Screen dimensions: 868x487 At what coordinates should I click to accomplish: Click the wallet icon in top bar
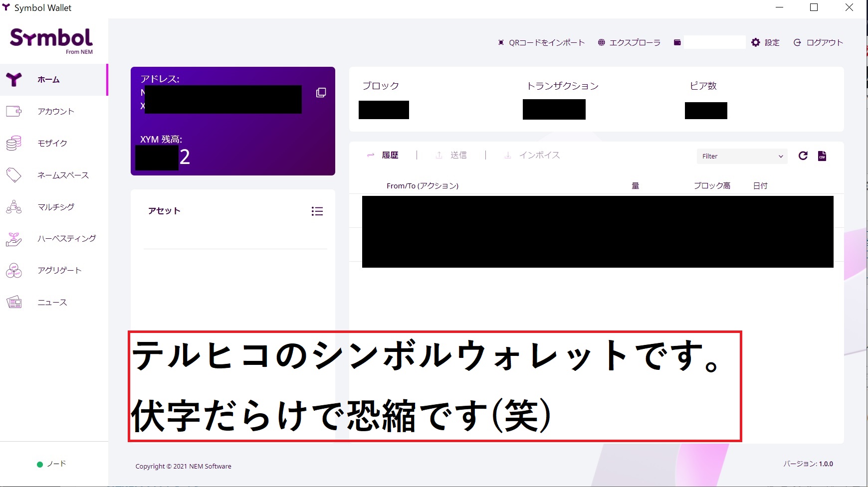(677, 43)
